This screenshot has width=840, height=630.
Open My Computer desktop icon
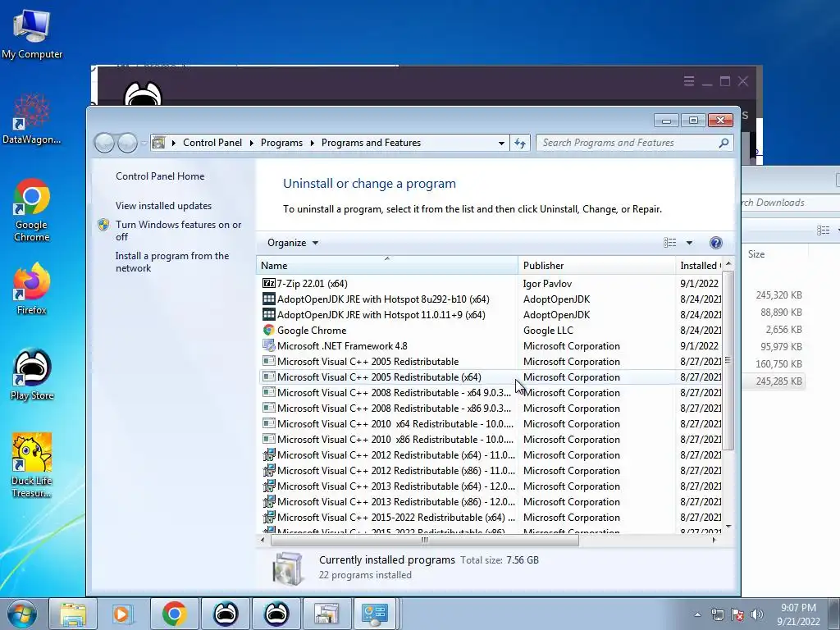tap(32, 33)
